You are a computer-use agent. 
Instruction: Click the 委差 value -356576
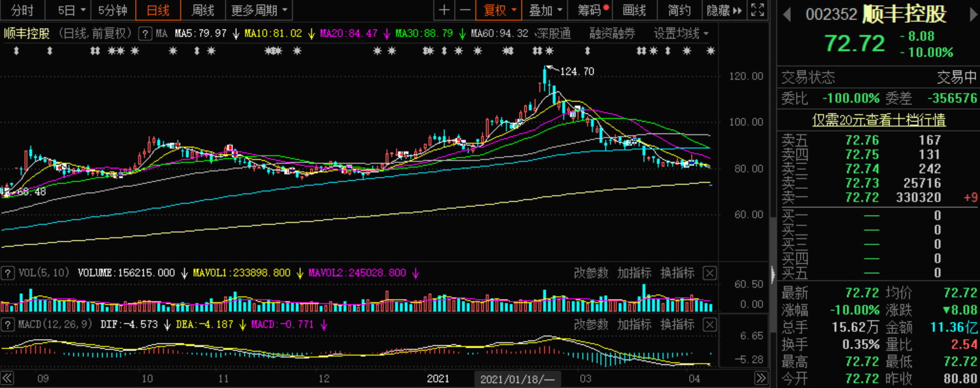pyautogui.click(x=951, y=99)
